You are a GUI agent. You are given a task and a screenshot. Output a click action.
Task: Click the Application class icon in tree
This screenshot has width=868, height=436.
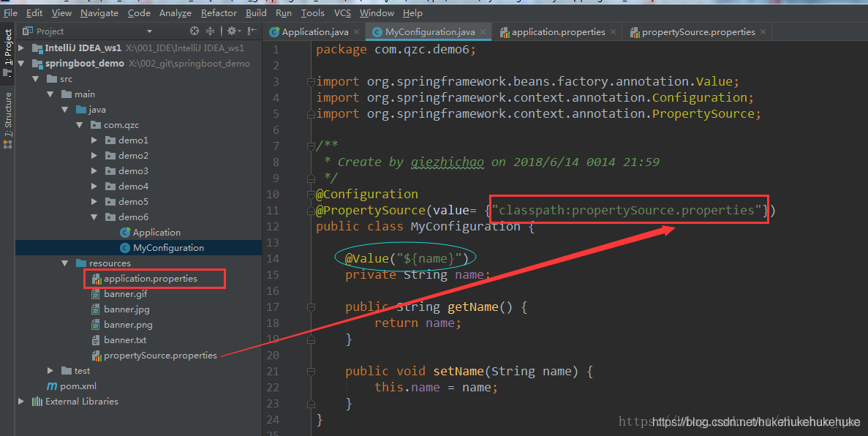[125, 232]
